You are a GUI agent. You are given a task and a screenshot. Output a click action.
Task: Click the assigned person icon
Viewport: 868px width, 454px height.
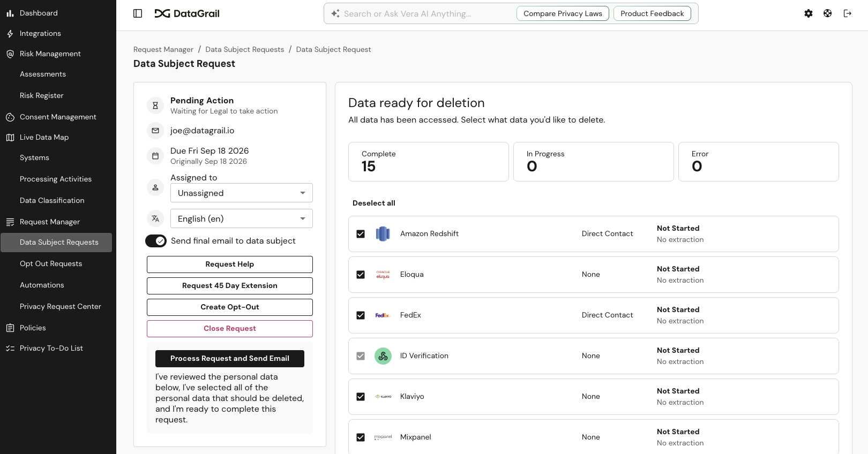point(155,187)
